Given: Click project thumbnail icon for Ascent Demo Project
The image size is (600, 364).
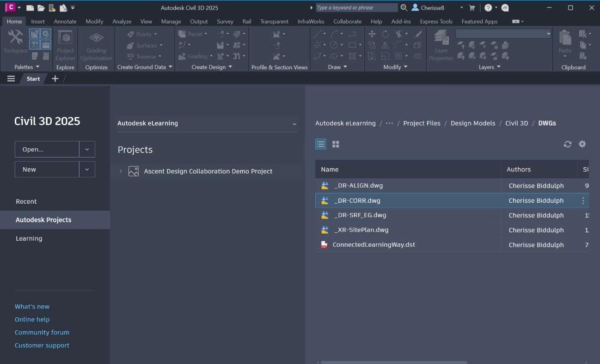Looking at the screenshot, I should (x=134, y=171).
